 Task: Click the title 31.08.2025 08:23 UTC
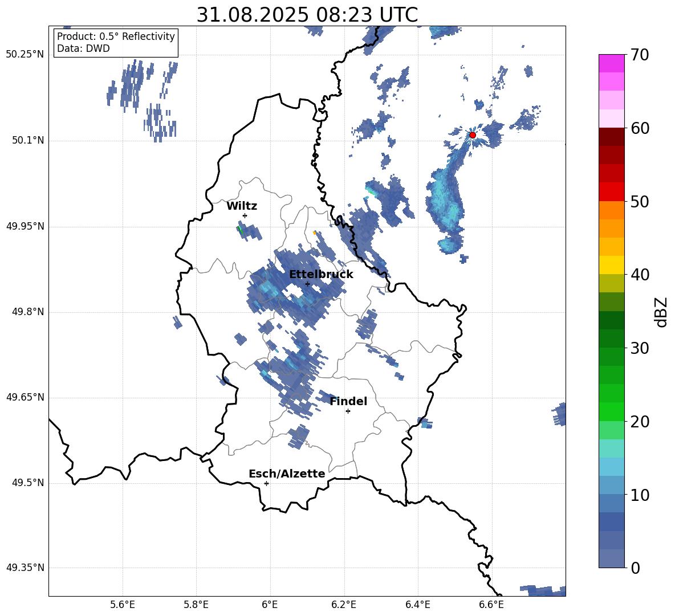tap(307, 15)
